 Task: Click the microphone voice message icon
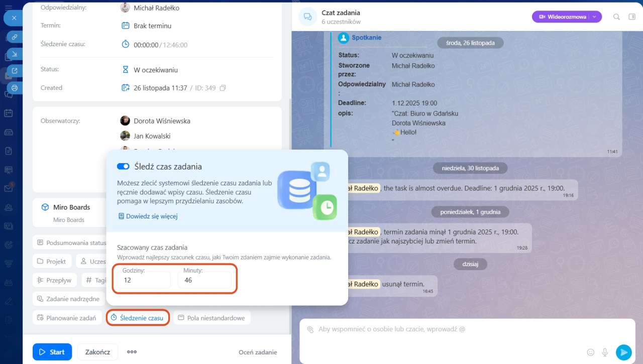[x=605, y=352]
